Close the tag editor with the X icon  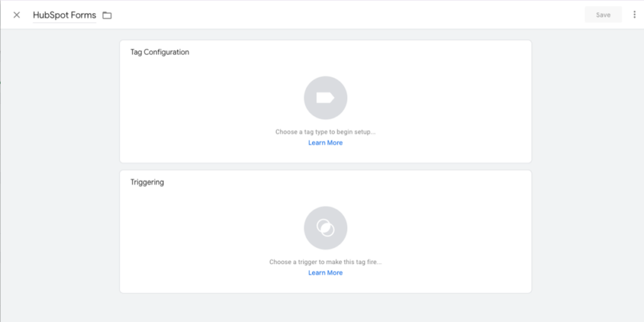[16, 15]
